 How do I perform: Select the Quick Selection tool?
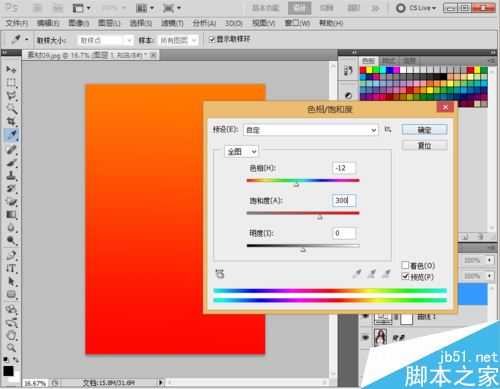11,109
